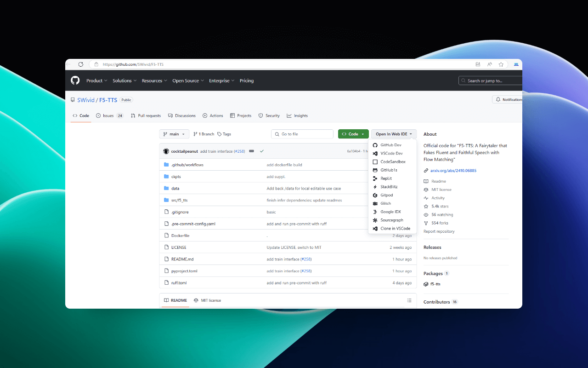The height and width of the screenshot is (368, 588).
Task: Open the .github/workflows folder
Action: coord(187,165)
